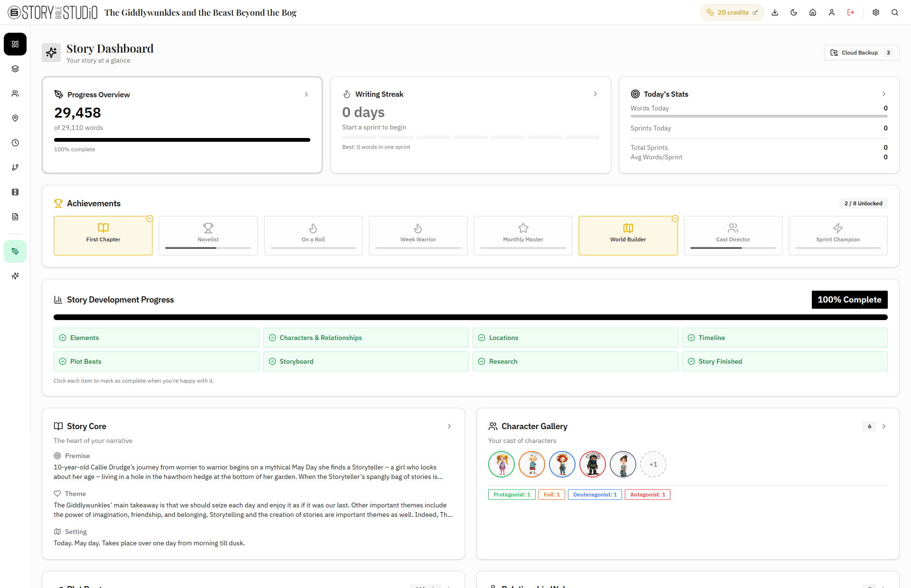This screenshot has height=588, width=911.
Task: Click the story title in header
Action: click(x=200, y=13)
